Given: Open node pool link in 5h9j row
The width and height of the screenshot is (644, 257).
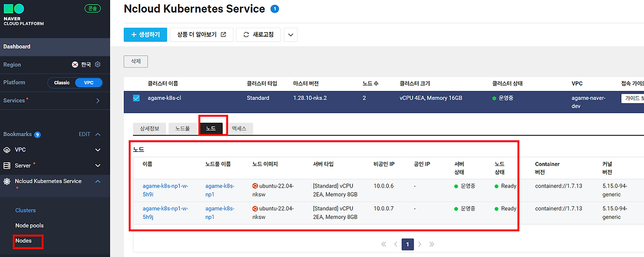Looking at the screenshot, I should [220, 213].
